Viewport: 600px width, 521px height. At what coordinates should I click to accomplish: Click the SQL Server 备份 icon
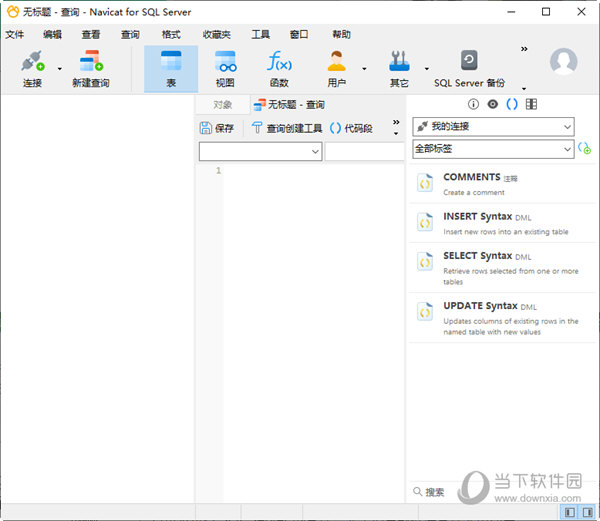[468, 66]
